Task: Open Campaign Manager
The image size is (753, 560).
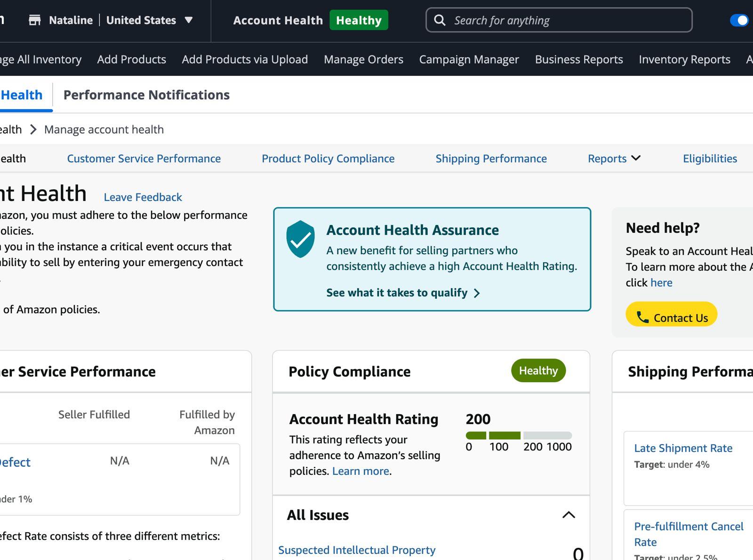Action: [x=469, y=59]
